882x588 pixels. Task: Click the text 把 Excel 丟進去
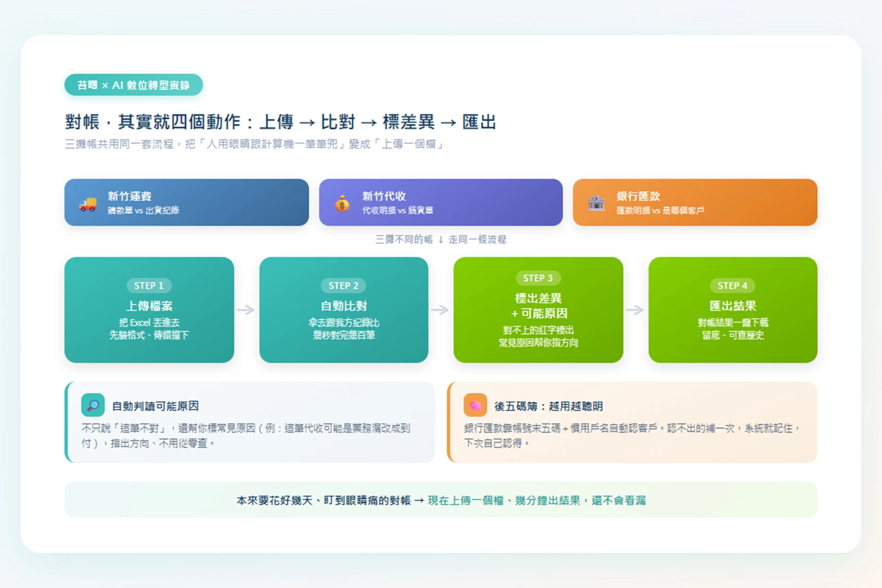click(x=149, y=322)
